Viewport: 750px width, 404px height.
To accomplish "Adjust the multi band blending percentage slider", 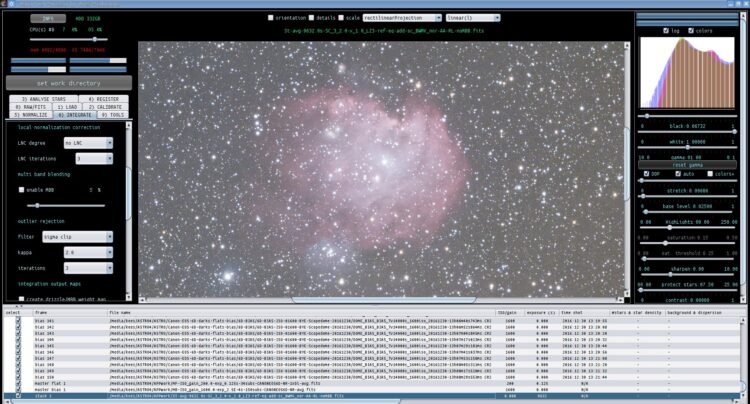I will click(x=66, y=206).
